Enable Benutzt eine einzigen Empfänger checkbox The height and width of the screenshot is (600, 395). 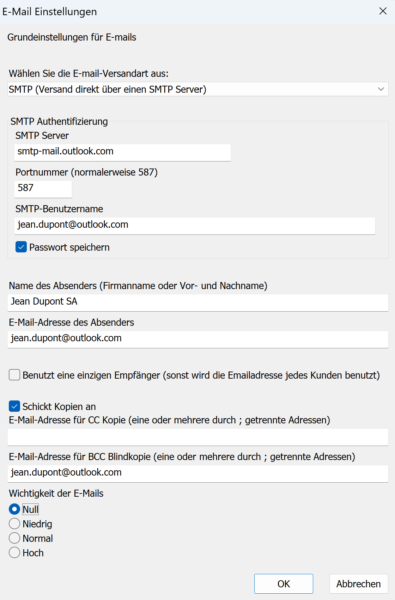point(15,375)
